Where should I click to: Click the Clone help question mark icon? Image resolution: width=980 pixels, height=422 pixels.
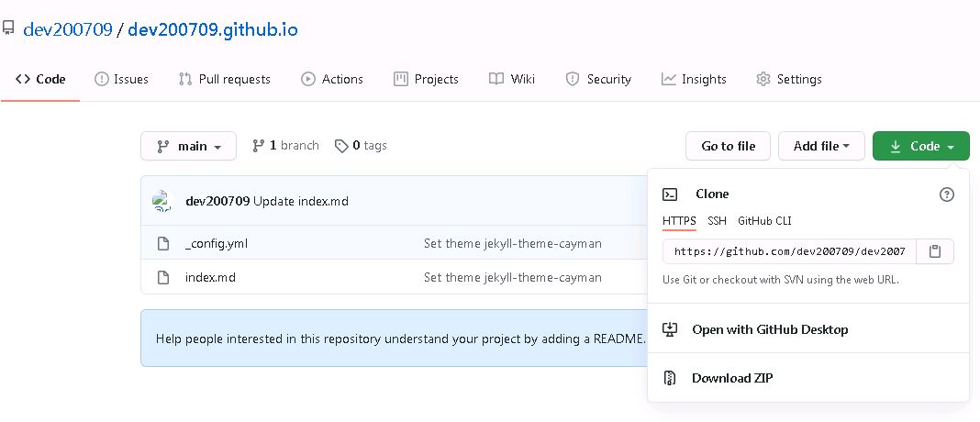click(x=947, y=194)
